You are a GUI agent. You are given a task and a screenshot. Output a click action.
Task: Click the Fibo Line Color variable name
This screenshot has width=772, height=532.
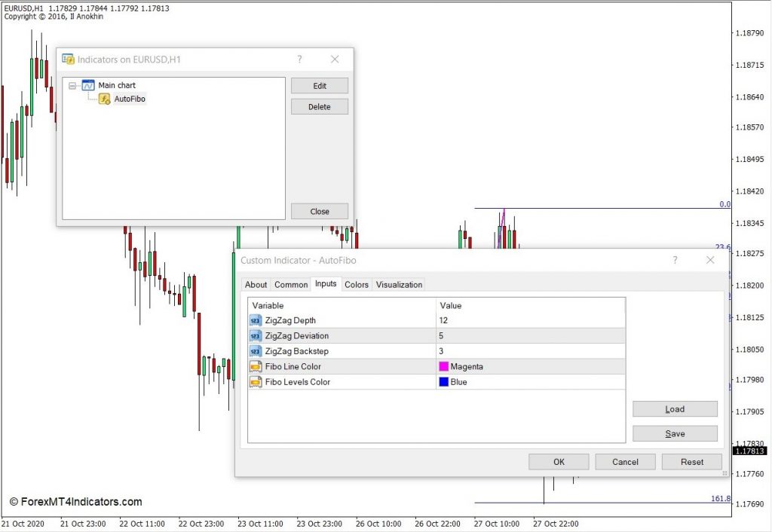point(293,366)
